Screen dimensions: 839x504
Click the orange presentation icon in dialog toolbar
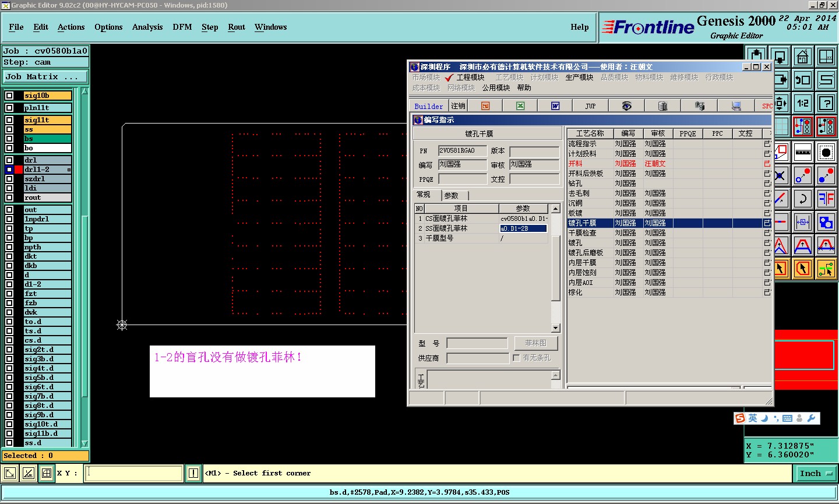(x=485, y=105)
